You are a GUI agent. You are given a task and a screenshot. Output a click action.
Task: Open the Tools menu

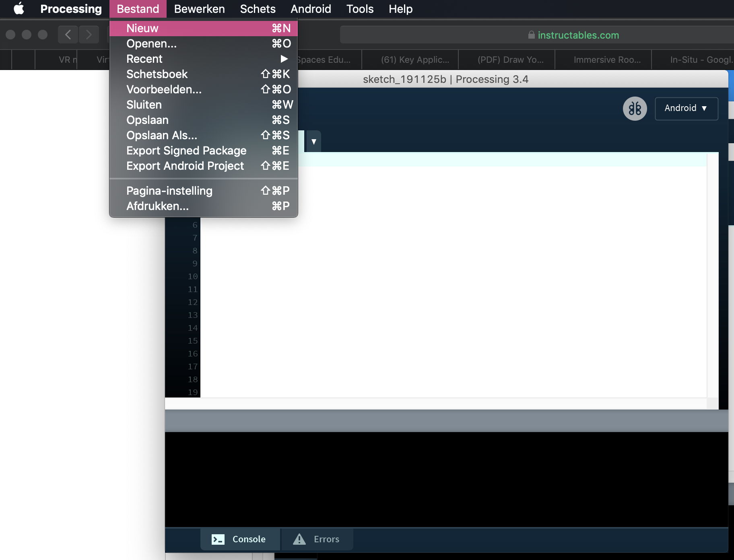[360, 8]
